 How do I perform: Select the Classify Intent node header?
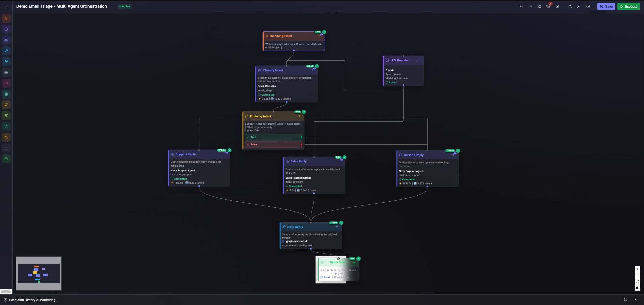(x=287, y=70)
